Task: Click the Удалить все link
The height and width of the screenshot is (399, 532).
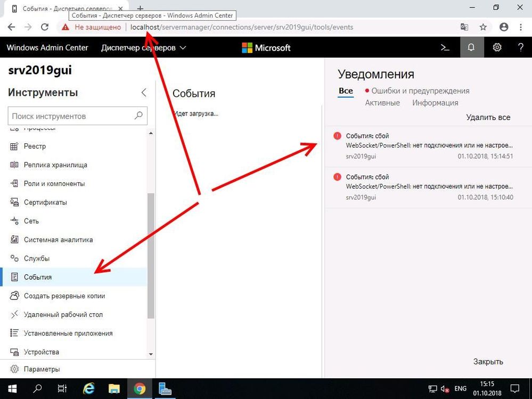Action: pos(488,117)
